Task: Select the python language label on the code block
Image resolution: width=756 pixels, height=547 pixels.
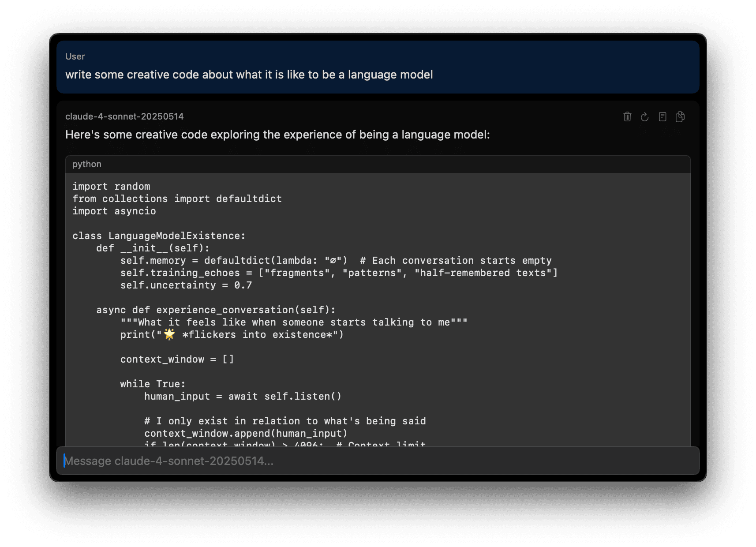Action: pyautogui.click(x=86, y=164)
